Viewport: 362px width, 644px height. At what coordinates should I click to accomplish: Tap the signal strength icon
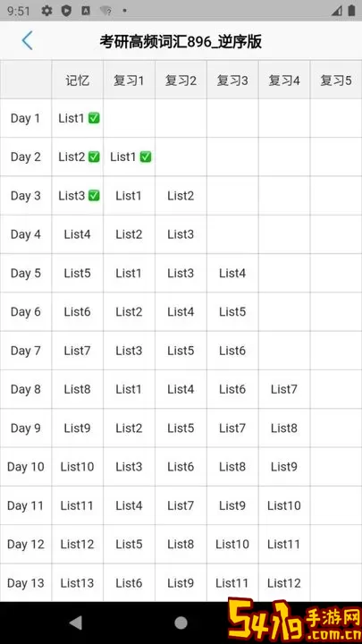[x=337, y=11]
